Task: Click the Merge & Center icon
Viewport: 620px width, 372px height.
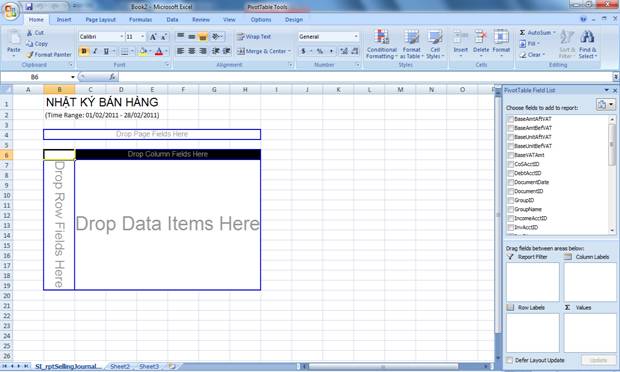Action: point(241,51)
